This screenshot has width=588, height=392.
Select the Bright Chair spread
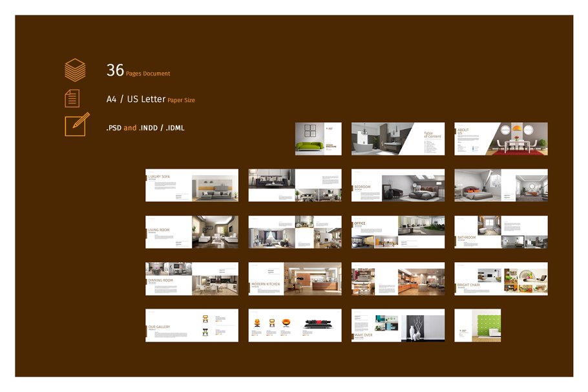501,278
